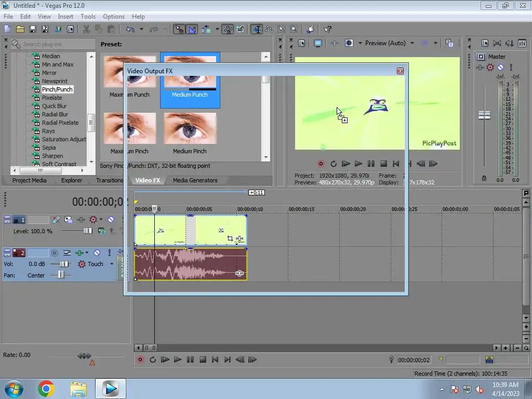
Task: Click Stop in video preview transport
Action: click(x=383, y=164)
